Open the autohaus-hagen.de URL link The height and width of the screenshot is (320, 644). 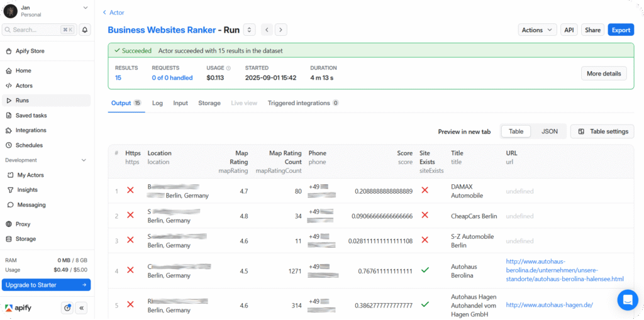(x=549, y=305)
